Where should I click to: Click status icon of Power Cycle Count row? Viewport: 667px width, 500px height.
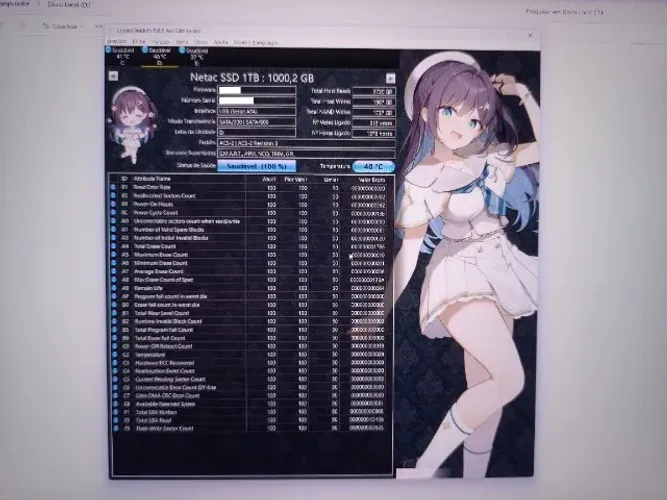pos(113,213)
